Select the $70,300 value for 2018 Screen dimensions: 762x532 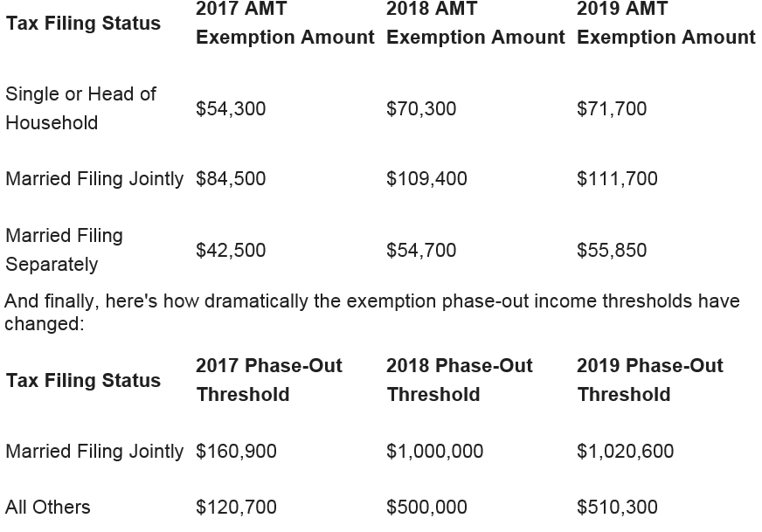[421, 109]
